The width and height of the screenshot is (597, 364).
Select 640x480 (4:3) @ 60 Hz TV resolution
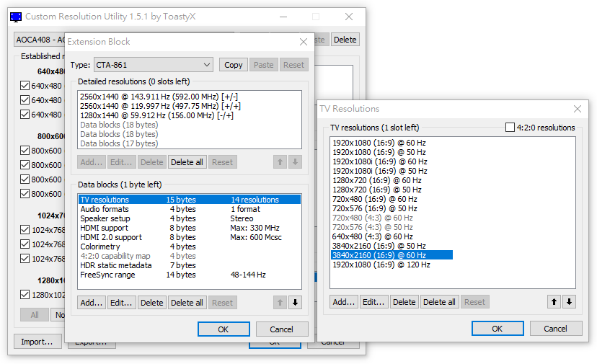[x=372, y=236]
